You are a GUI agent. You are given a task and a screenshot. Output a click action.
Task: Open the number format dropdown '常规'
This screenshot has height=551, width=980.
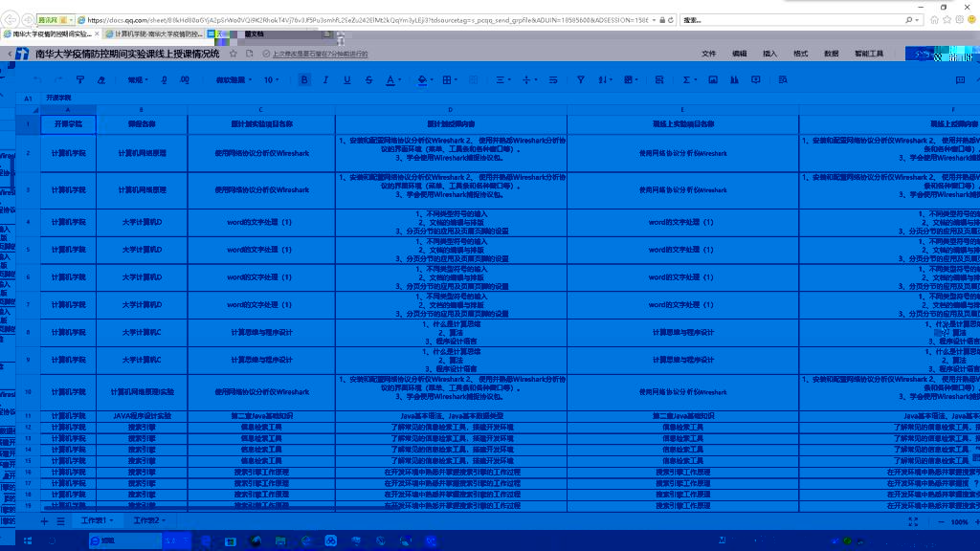[138, 80]
